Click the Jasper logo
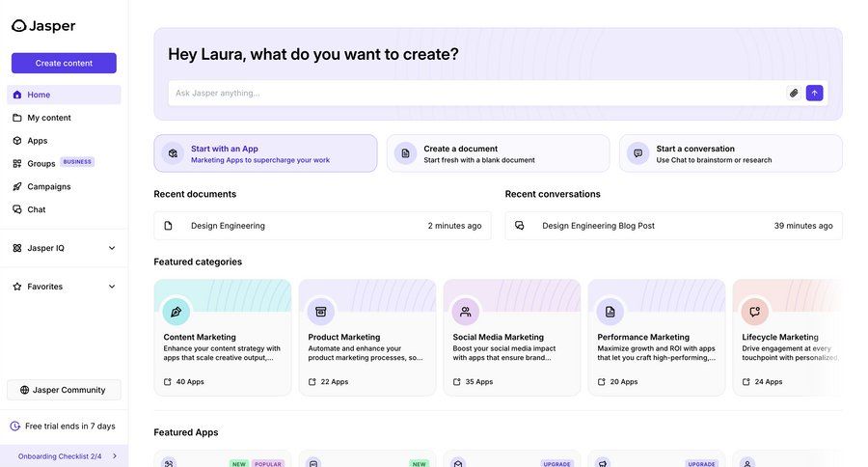868x467 pixels. point(43,26)
